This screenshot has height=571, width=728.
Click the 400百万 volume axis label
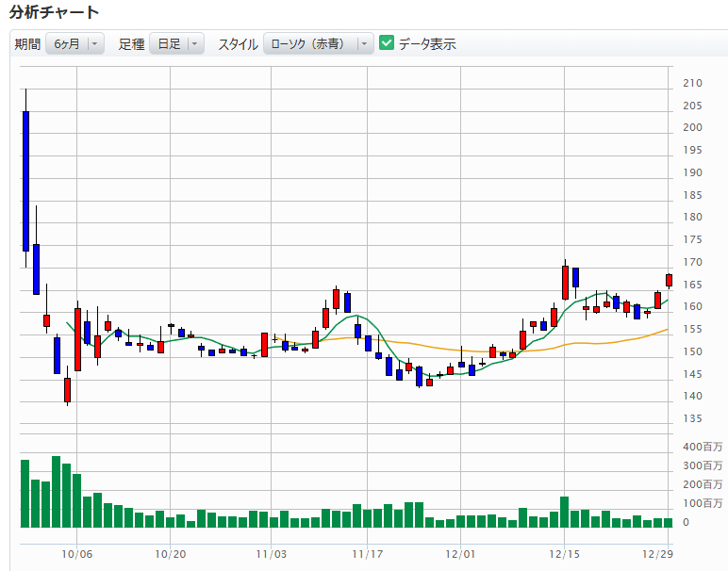703,446
